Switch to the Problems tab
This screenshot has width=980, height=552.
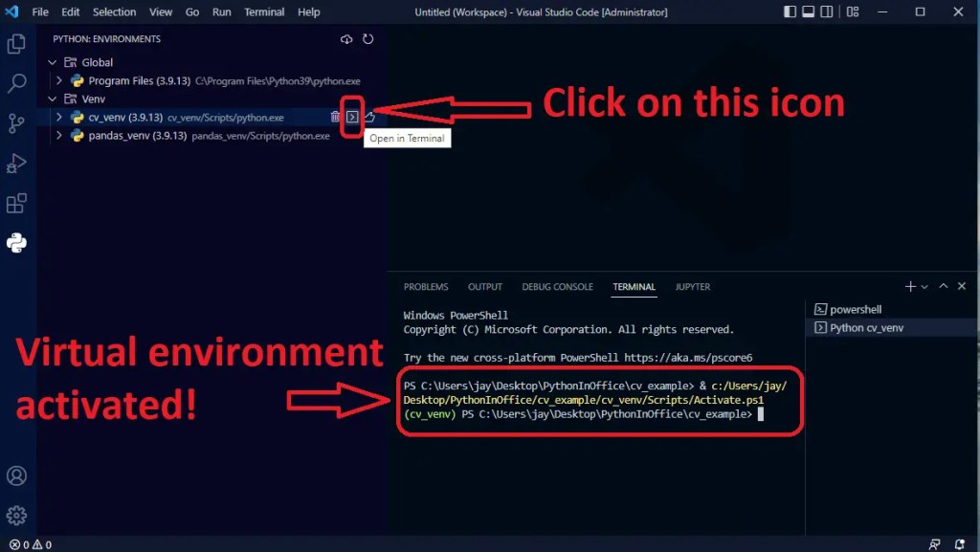426,287
